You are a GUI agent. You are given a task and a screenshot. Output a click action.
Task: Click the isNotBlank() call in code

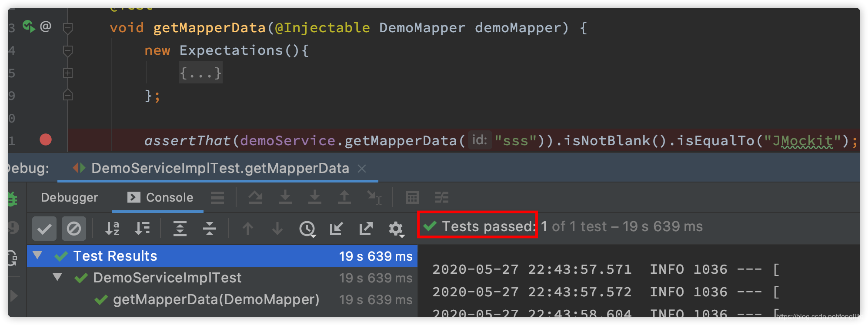tap(615, 140)
